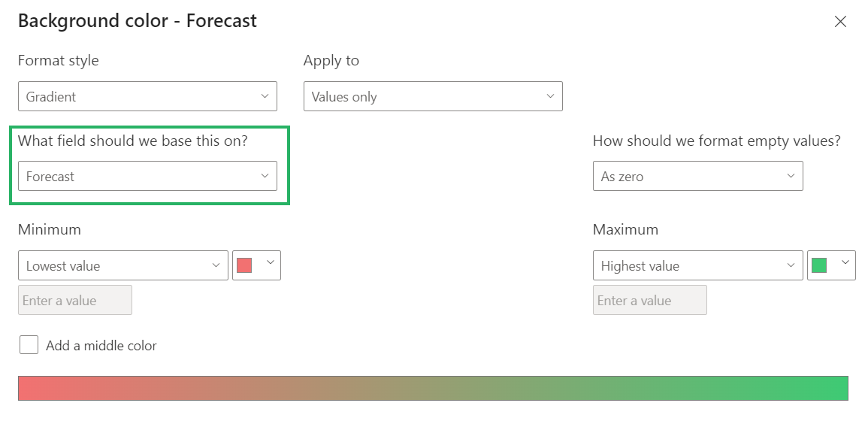Close the Background color dialog
Image resolution: width=868 pixels, height=436 pixels.
pos(841,22)
